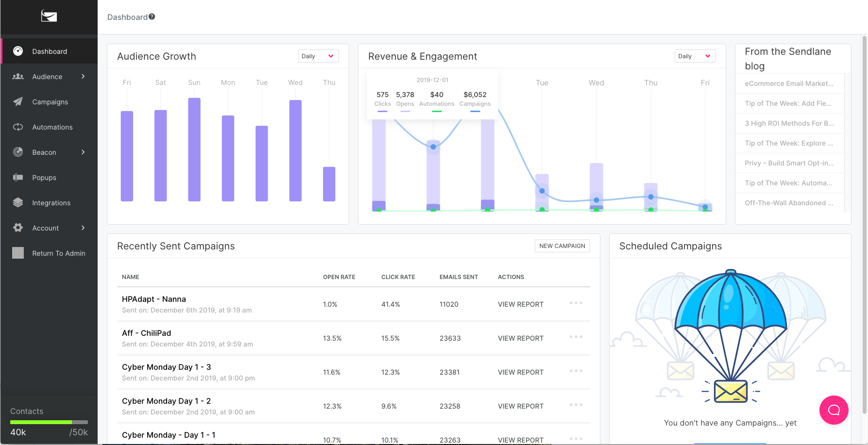The width and height of the screenshot is (868, 445).
Task: Click the HPAdapt - Nanna campaign name
Action: (154, 299)
